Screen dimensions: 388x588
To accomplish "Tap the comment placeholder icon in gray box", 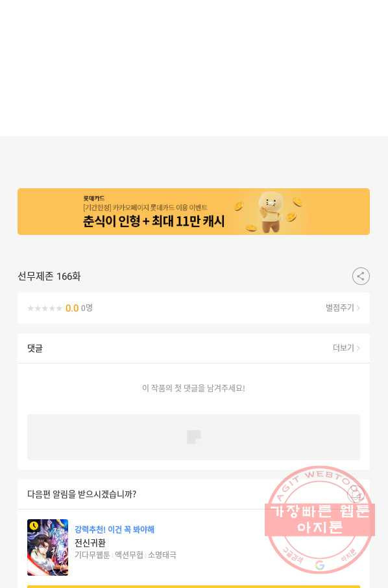I will pyautogui.click(x=193, y=437).
